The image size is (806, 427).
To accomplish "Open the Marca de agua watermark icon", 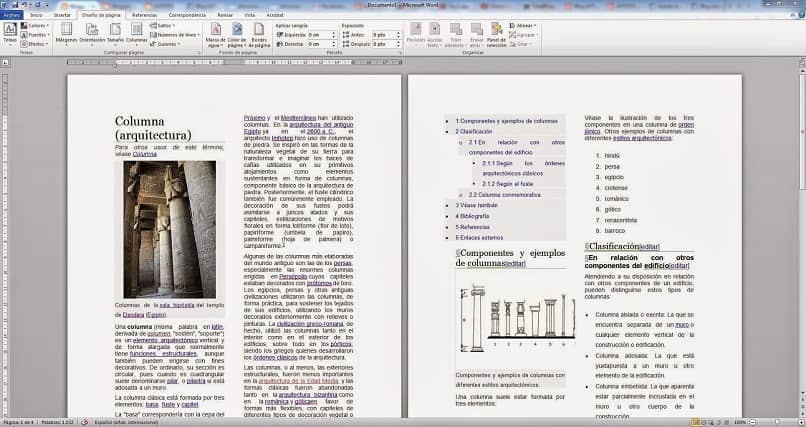I will coord(215,35).
